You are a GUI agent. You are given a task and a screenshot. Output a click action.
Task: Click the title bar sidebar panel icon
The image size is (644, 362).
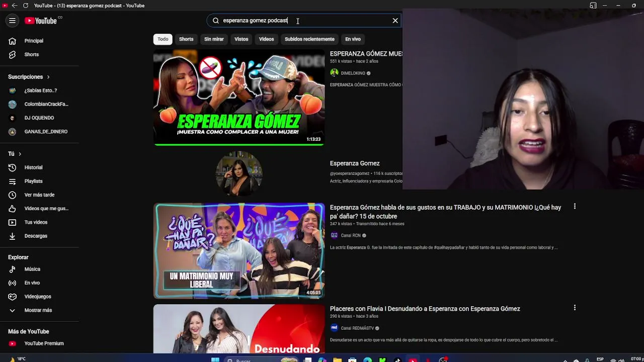(593, 6)
